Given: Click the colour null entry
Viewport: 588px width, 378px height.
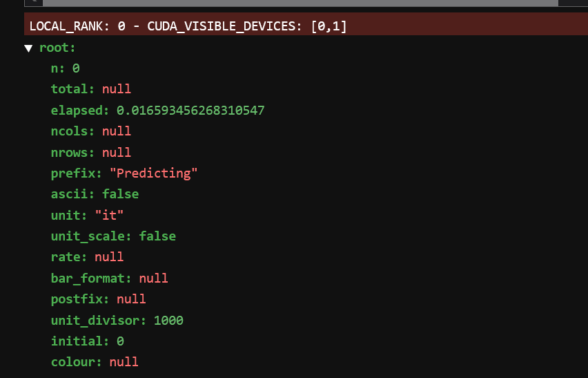Looking at the screenshot, I should (x=95, y=362).
